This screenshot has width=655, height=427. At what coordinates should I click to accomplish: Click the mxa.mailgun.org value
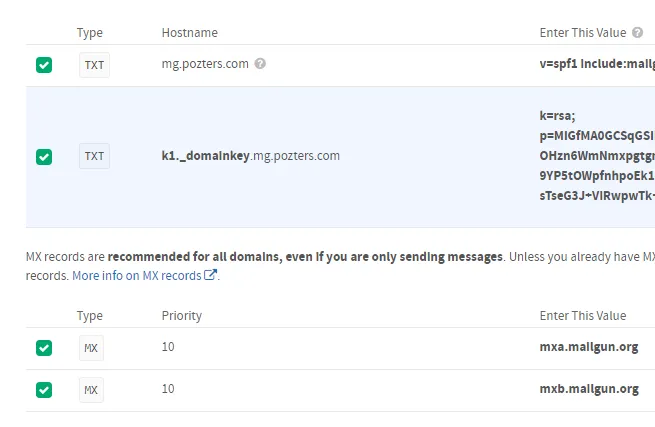[589, 347]
